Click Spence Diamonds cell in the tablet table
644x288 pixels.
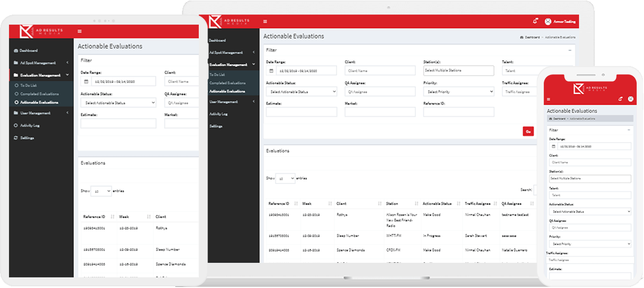point(170,264)
